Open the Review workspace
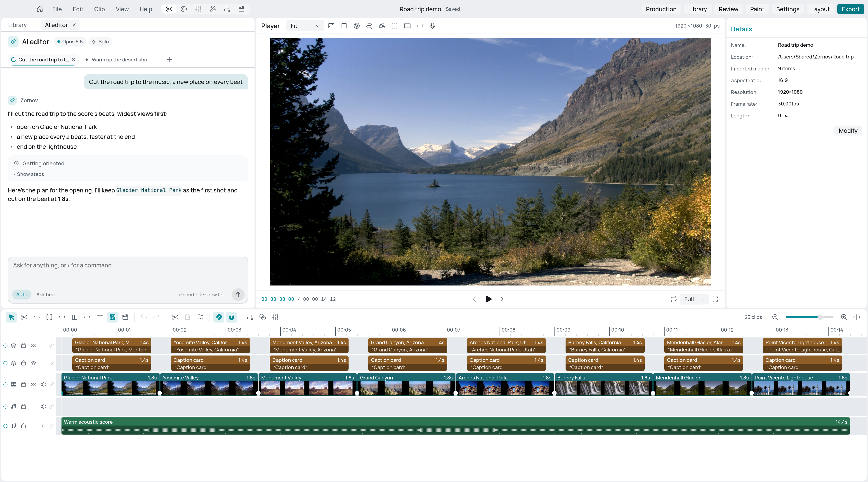 pos(728,9)
